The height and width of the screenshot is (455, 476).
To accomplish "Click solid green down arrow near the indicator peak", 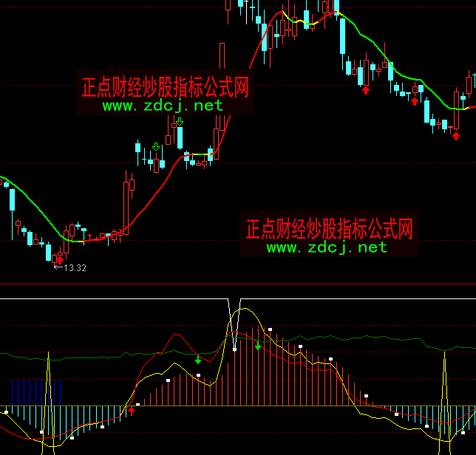I will (257, 345).
